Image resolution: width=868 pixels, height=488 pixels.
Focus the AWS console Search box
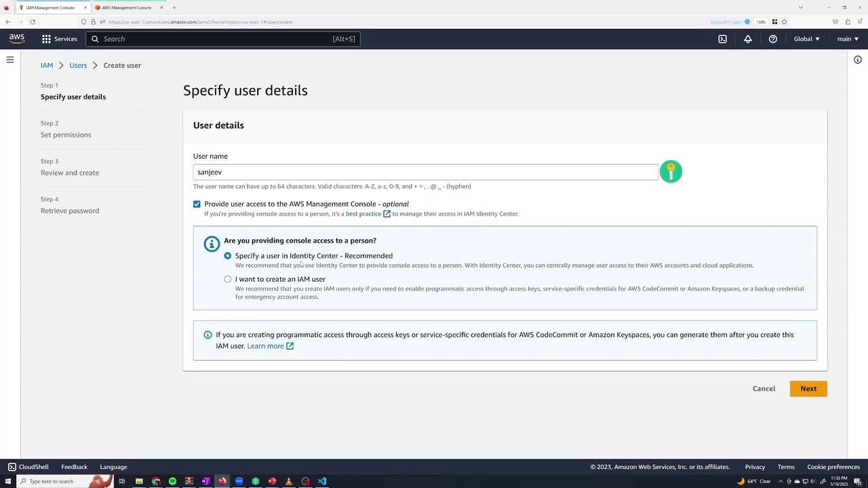click(224, 39)
